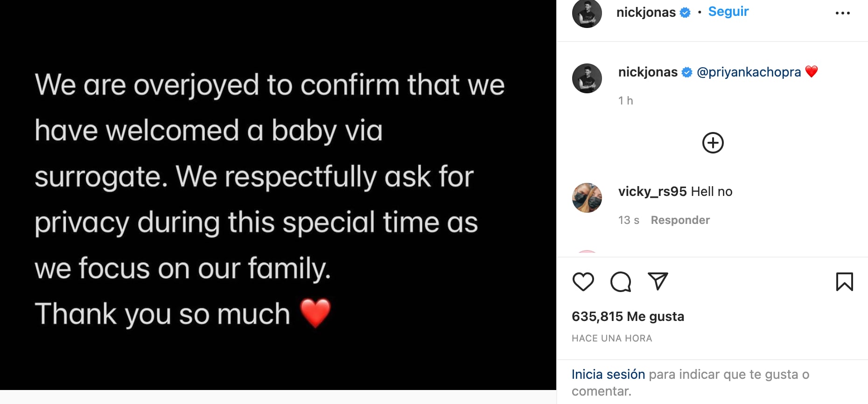Image resolution: width=868 pixels, height=404 pixels.
Task: Click the verified badge next to nickjonas
Action: pyautogui.click(x=685, y=13)
